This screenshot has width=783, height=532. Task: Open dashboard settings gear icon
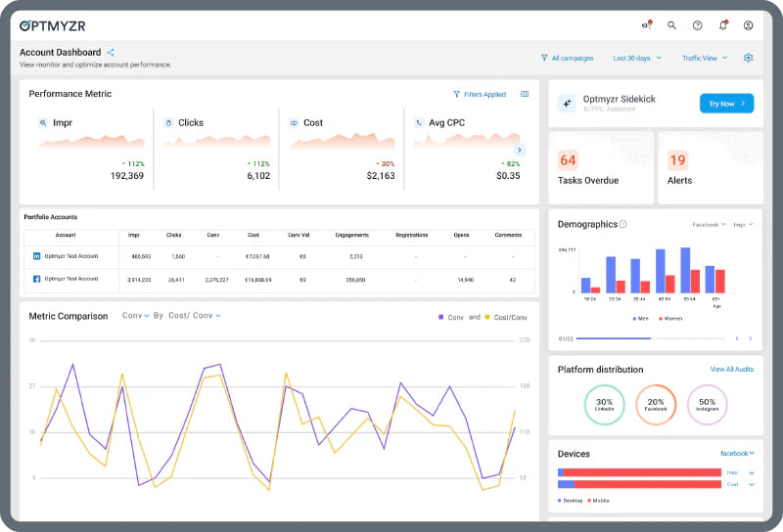(749, 58)
